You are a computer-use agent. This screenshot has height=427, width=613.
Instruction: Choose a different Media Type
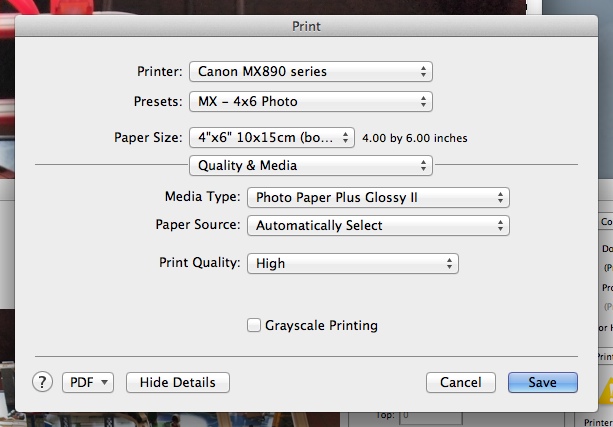point(378,198)
